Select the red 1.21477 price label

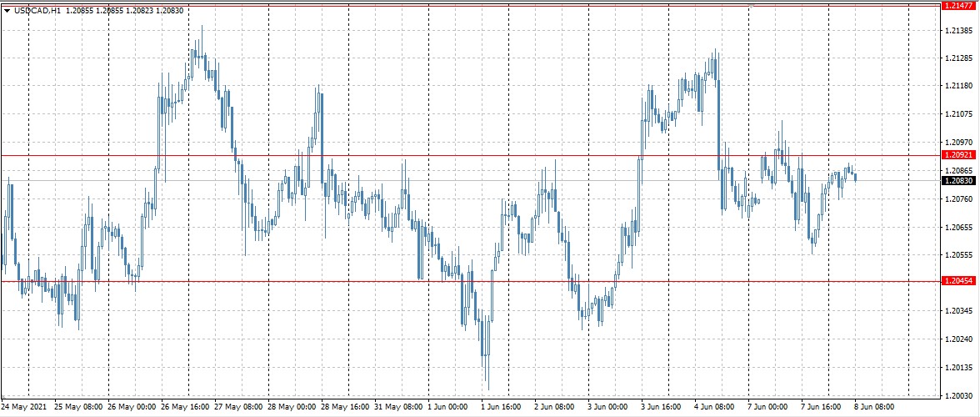[957, 5]
